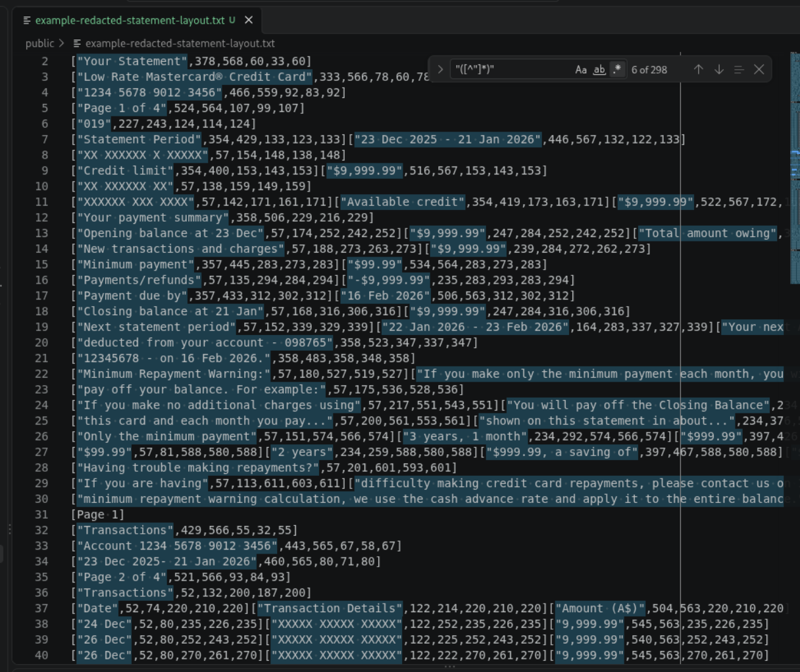Go to previous match arrow in find widget
800x672 pixels.
coord(699,69)
